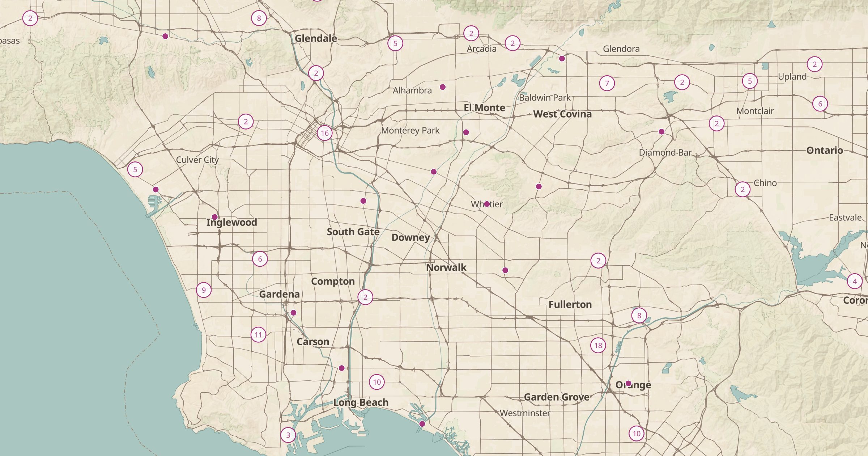Select the marker east of Gardena
This screenshot has width=868, height=456.
tap(293, 313)
